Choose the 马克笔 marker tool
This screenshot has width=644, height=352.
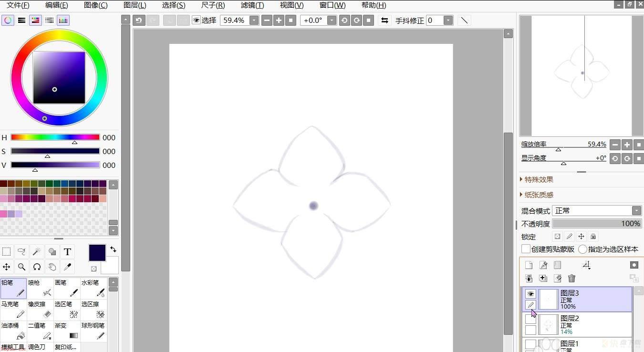[13, 310]
